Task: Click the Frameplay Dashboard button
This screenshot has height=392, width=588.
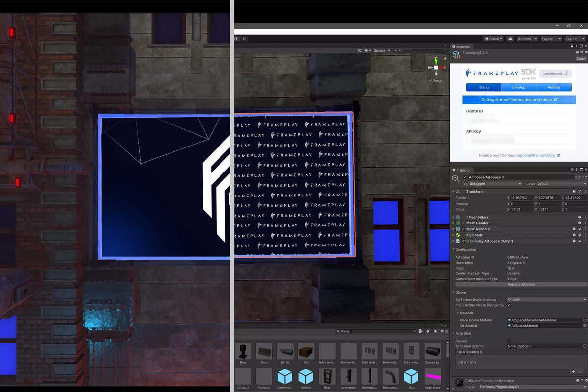Action: pyautogui.click(x=555, y=74)
